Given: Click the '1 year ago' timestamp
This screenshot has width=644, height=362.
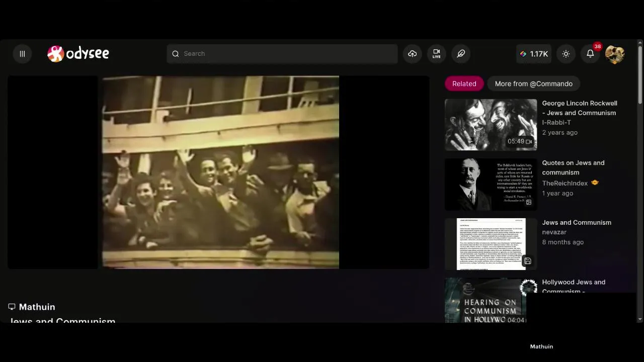Looking at the screenshot, I should [557, 194].
